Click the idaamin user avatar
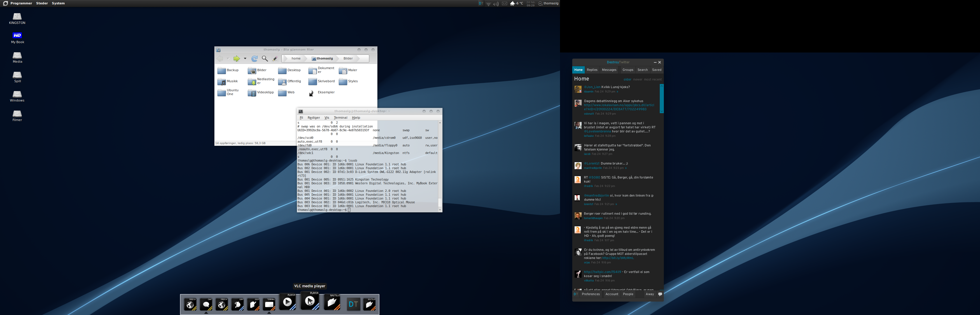Image resolution: width=980 pixels, height=315 pixels. click(x=578, y=90)
